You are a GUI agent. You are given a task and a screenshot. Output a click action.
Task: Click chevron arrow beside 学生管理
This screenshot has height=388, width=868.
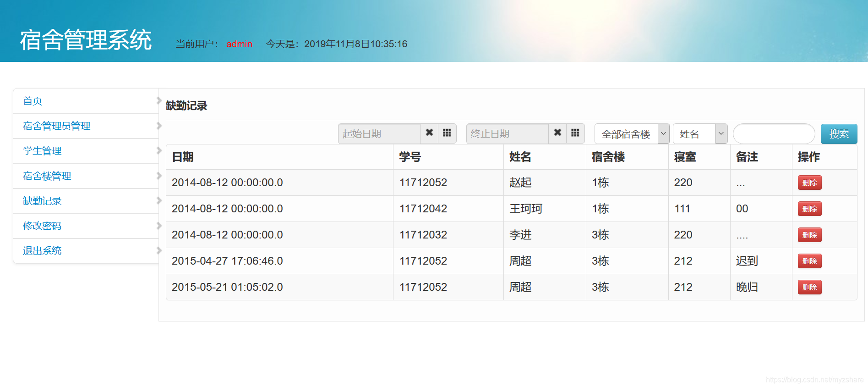point(159,150)
